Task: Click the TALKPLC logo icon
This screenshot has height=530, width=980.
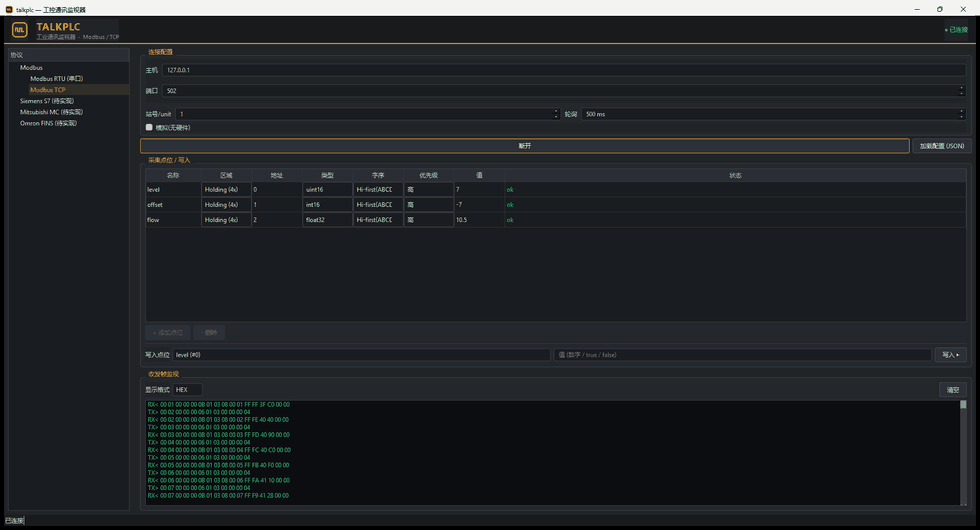Action: click(x=20, y=30)
